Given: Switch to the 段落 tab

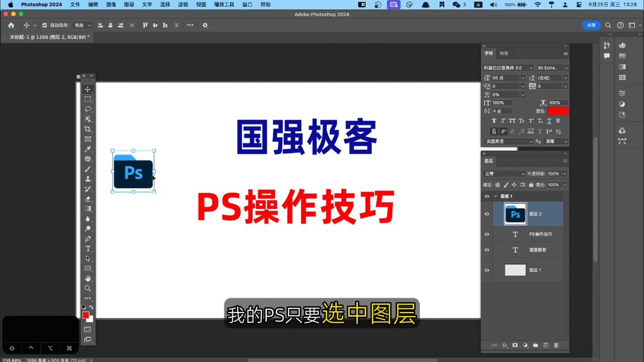Looking at the screenshot, I should 504,53.
